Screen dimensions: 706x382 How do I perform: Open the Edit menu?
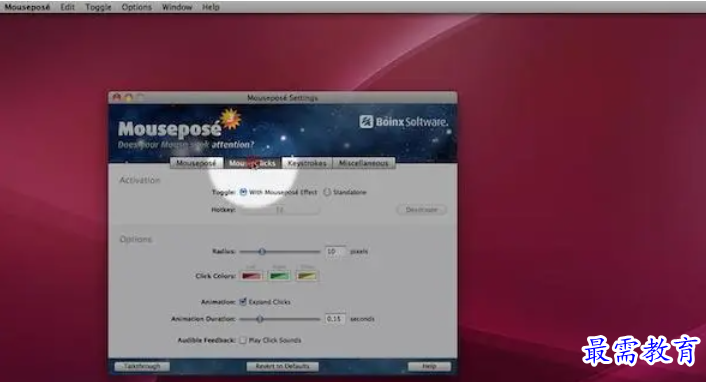click(x=68, y=7)
